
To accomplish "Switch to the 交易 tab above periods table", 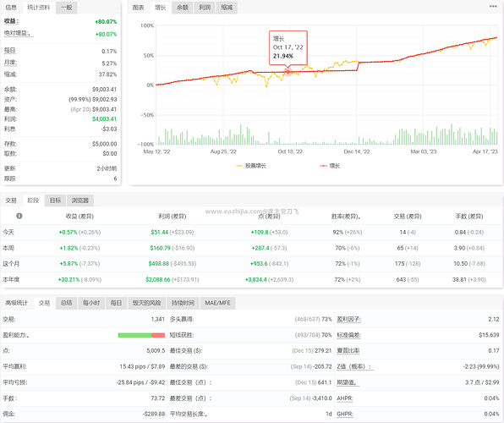I will pos(11,201).
